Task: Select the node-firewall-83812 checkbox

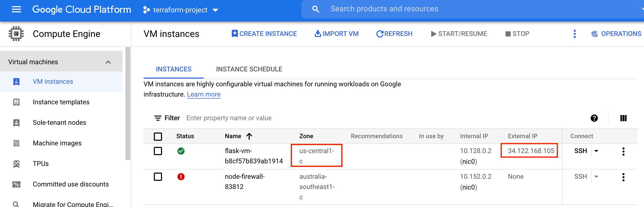Action: 158,177
